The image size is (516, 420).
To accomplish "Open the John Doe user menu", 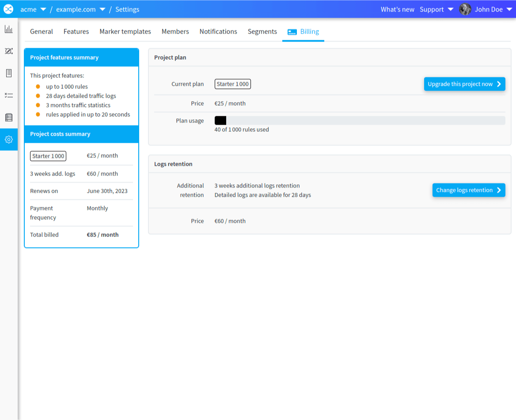I will (493, 9).
